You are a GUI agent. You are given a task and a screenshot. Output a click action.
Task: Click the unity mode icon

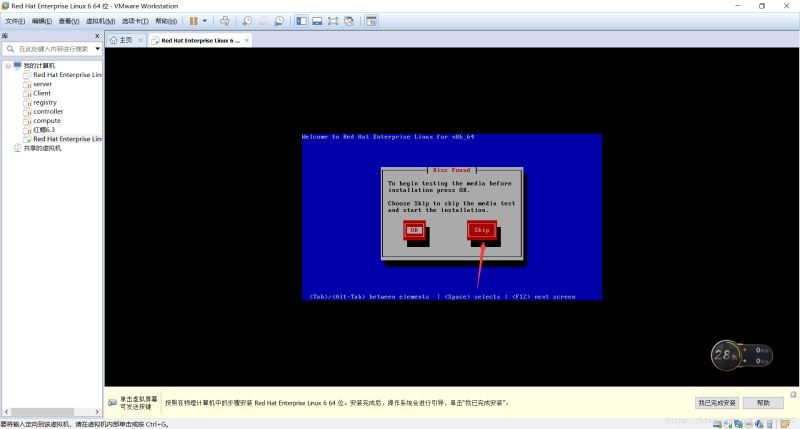349,21
